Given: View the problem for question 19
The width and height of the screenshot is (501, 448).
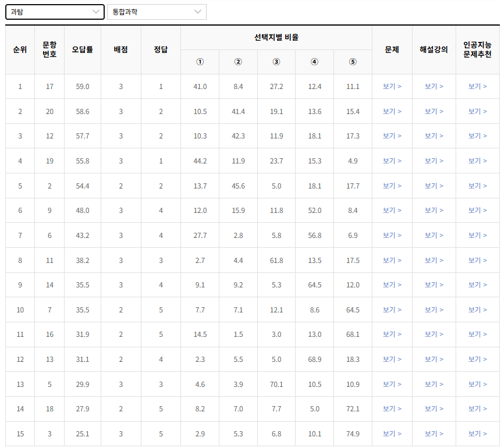Looking at the screenshot, I should (x=392, y=161).
